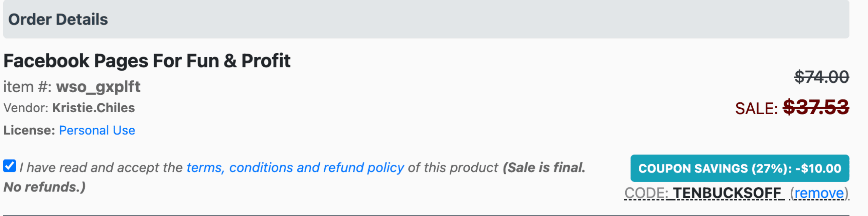Viewport: 868px width, 216px height.
Task: Open the Personal Use license link
Action: 97,130
